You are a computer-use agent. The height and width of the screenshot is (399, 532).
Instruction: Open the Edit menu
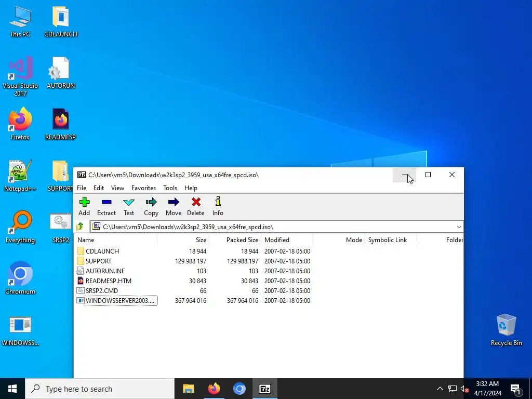click(99, 188)
